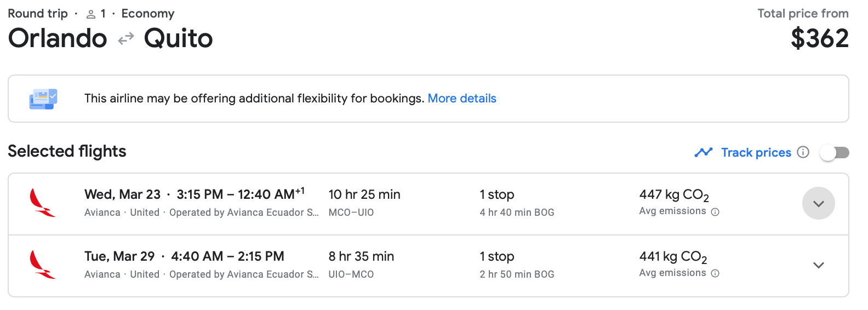This screenshot has width=868, height=310.
Task: Click the Selected flights heading
Action: (67, 151)
